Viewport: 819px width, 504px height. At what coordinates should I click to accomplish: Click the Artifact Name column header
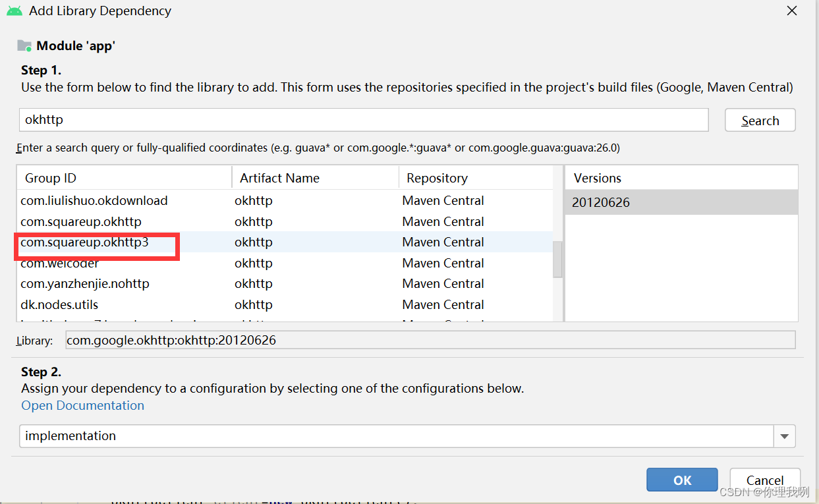tap(279, 178)
